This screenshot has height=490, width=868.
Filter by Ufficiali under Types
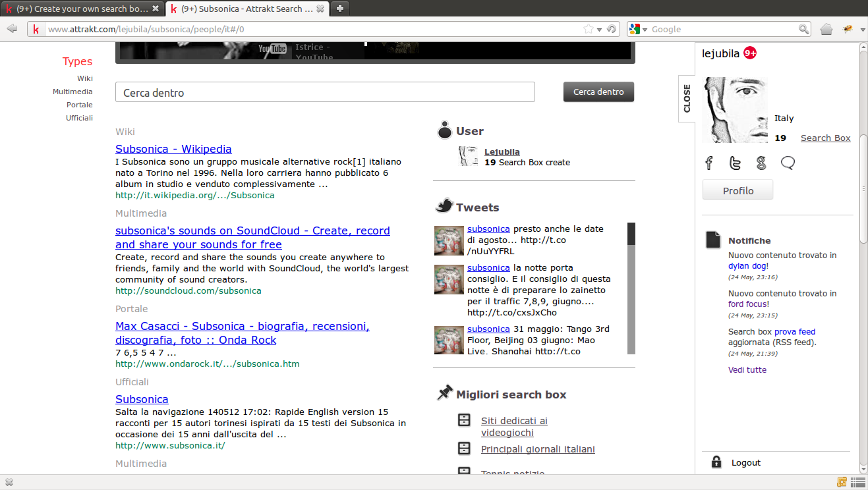(x=79, y=118)
